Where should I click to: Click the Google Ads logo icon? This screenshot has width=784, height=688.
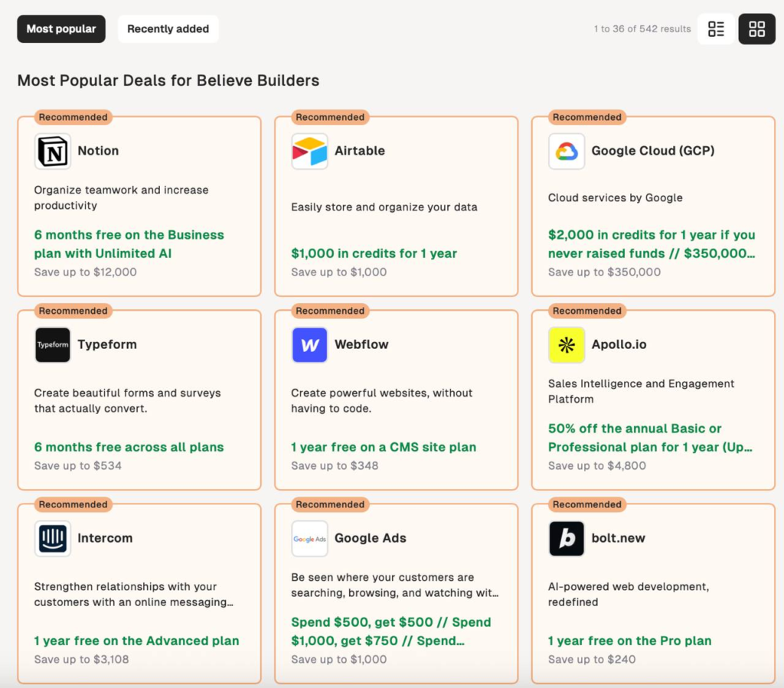[x=309, y=539]
